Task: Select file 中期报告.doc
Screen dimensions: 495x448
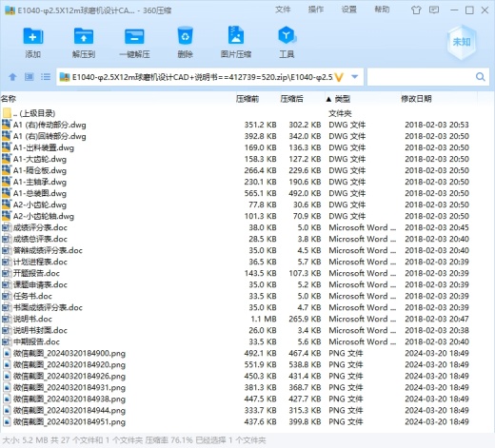Action: pyautogui.click(x=36, y=341)
